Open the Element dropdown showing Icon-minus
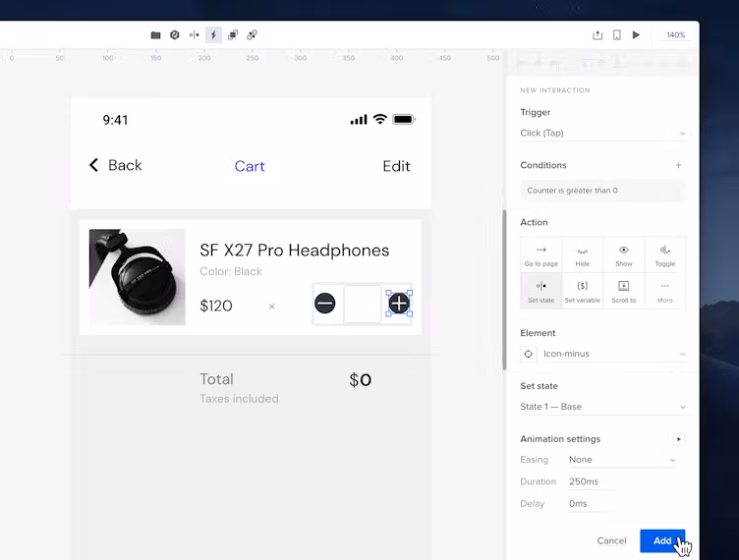 [x=614, y=354]
